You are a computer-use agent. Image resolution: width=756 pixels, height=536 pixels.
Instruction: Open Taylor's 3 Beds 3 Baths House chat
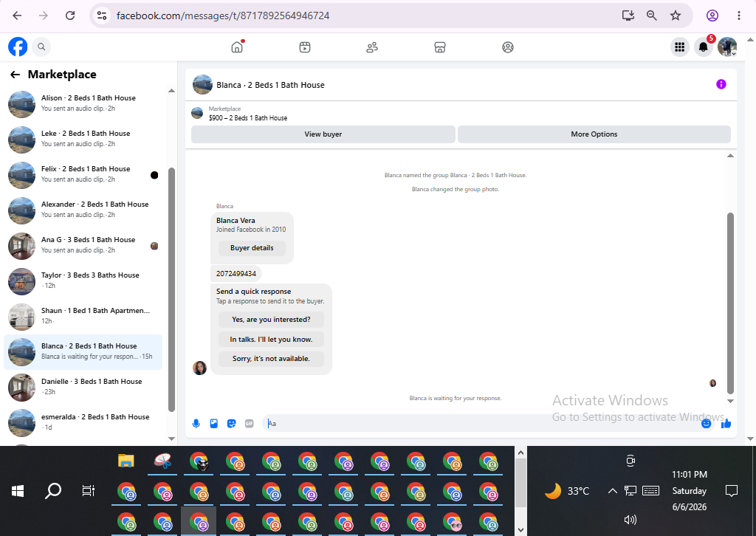(x=83, y=281)
